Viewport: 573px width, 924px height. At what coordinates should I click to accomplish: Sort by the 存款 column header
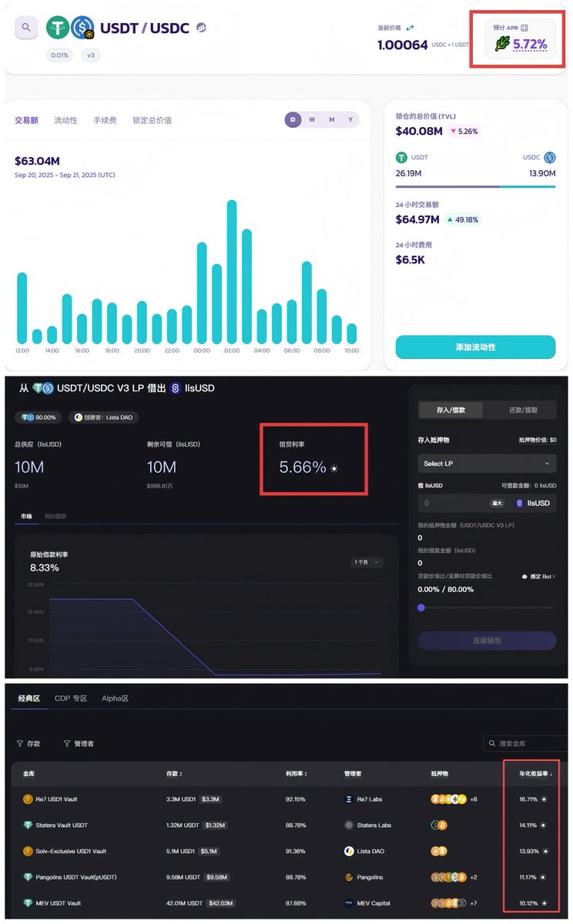174,774
